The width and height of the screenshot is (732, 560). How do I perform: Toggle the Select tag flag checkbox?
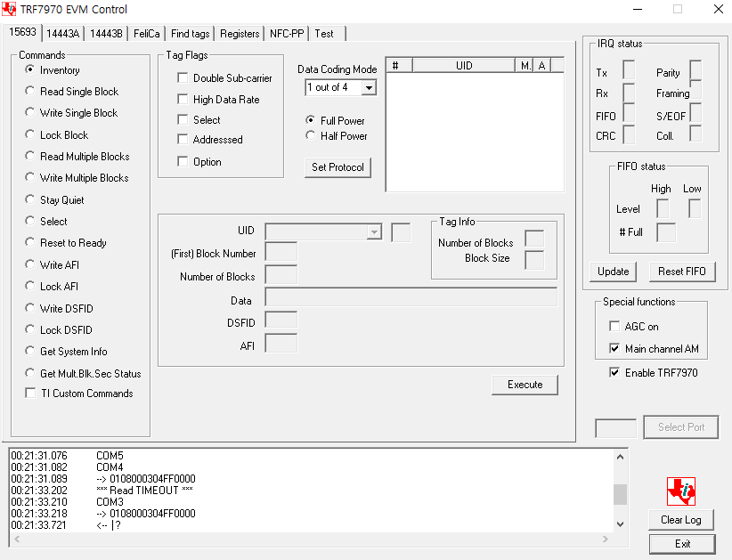[x=183, y=120]
